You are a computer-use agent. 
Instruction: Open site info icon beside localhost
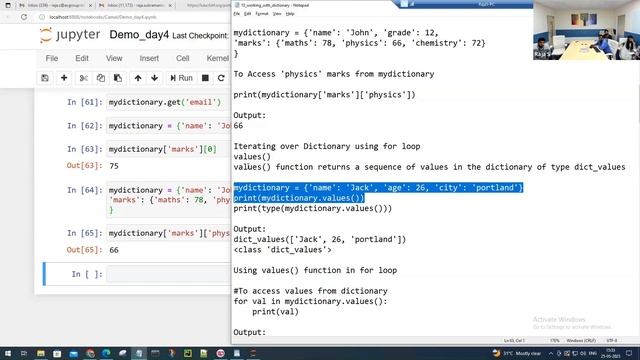[x=42, y=17]
